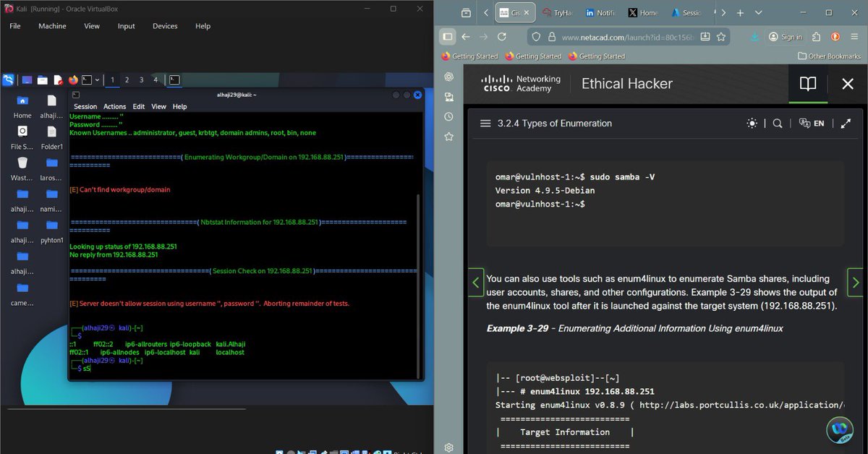The image size is (868, 454).
Task: Launch Firefox from the Kali panel
Action: 72,80
